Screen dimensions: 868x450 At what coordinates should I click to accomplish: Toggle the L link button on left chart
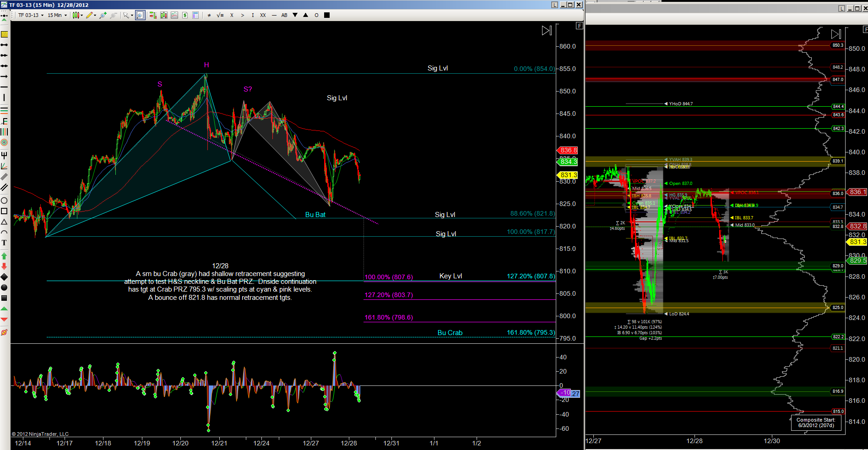click(554, 5)
